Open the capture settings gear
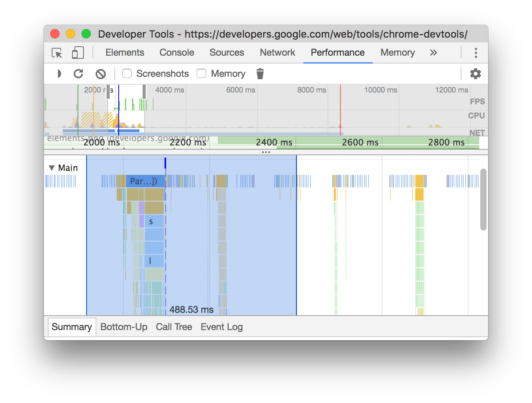The image size is (532, 403). point(475,73)
